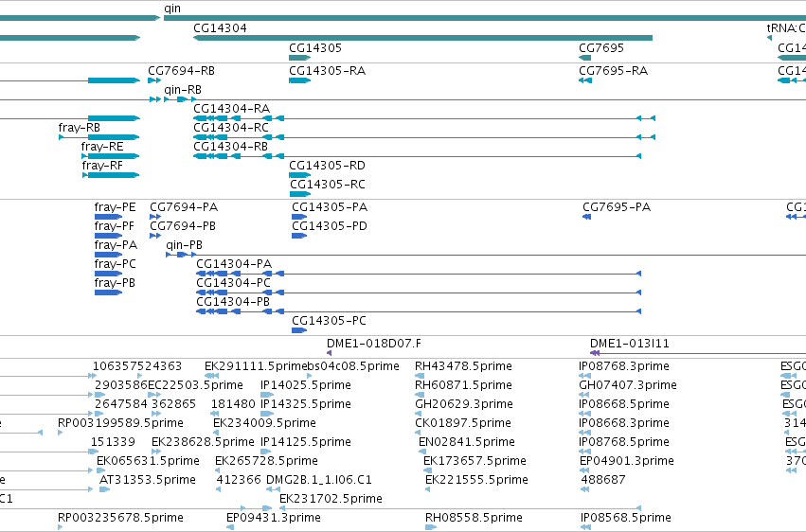Select the fray-RB transcript label
806x532 pixels.
click(80, 128)
